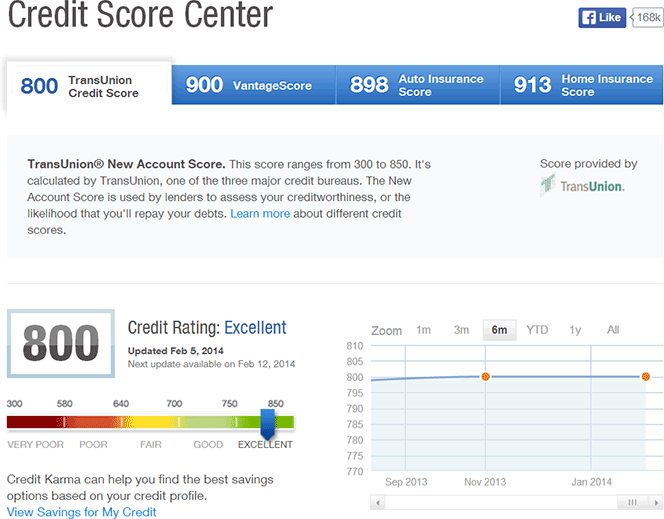Click the TransUnion logo
Image resolution: width=664 pixels, height=519 pixels.
coord(582,185)
